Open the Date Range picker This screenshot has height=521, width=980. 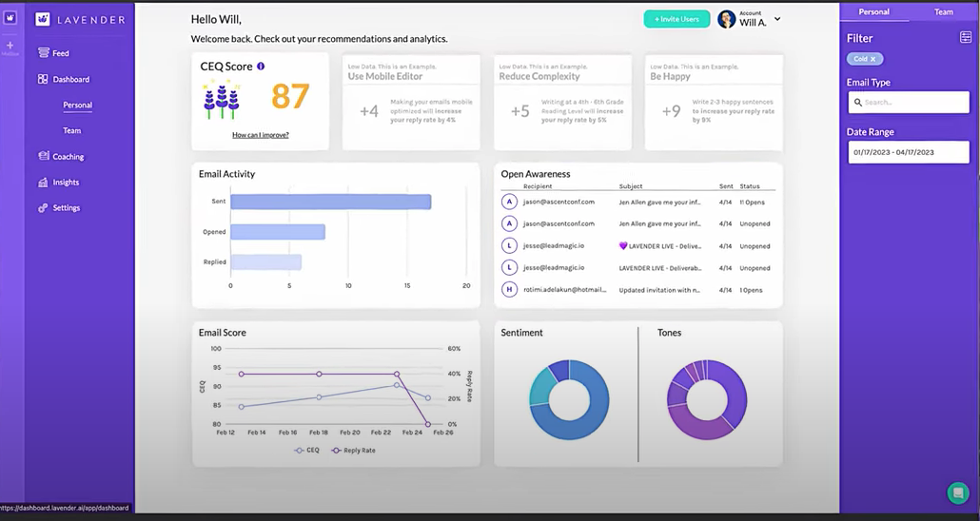point(908,152)
